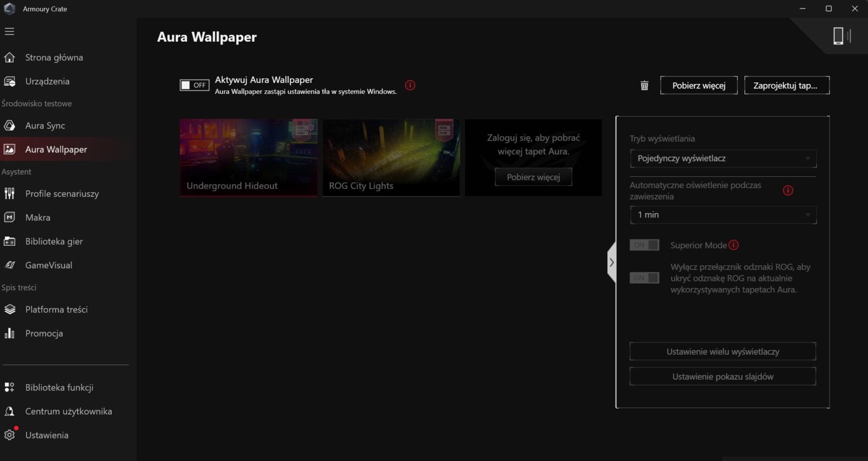Viewport: 868px width, 461px height.
Task: Select ROG City Lights wallpaper thumbnail
Action: [x=391, y=157]
